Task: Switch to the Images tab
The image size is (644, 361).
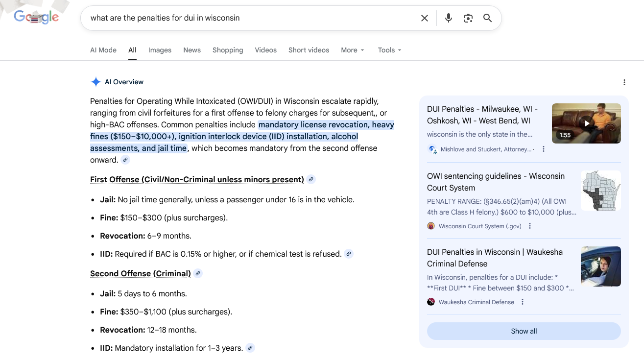Action: coord(160,50)
